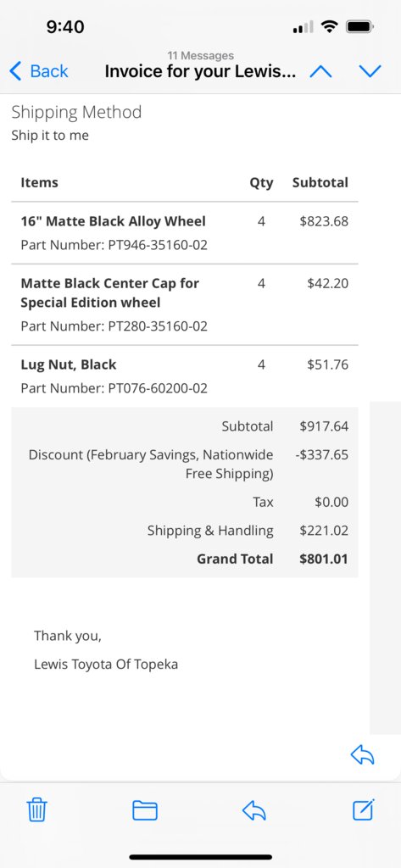The image size is (401, 868).
Task: Tap the '16" Matte Black Alloy Wheel' item
Action: [x=113, y=221]
